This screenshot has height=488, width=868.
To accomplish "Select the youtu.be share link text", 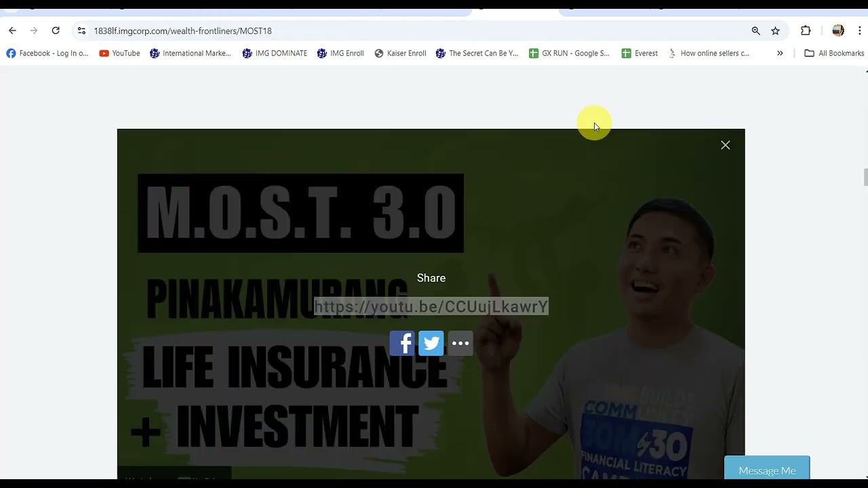I will pyautogui.click(x=431, y=306).
